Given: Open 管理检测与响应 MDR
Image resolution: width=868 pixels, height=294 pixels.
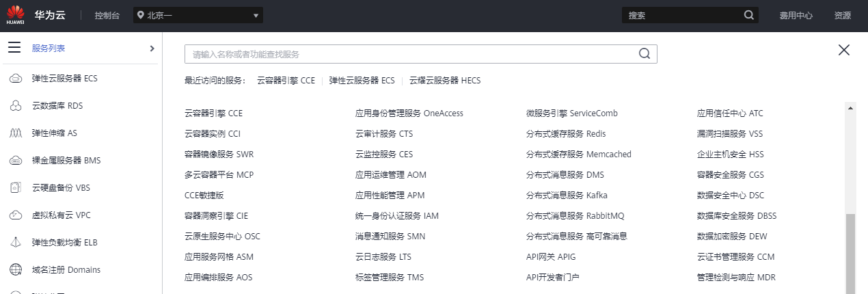Looking at the screenshot, I should pos(736,277).
